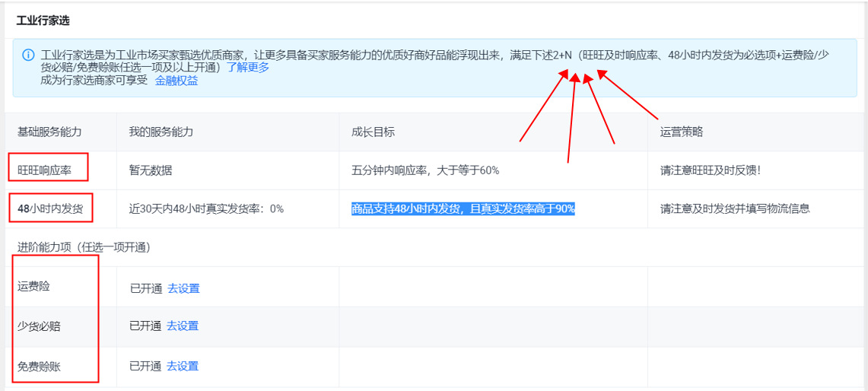Click 去设置 in the 免费赊账 row
Screen dimensions: 868x391
coord(183,366)
